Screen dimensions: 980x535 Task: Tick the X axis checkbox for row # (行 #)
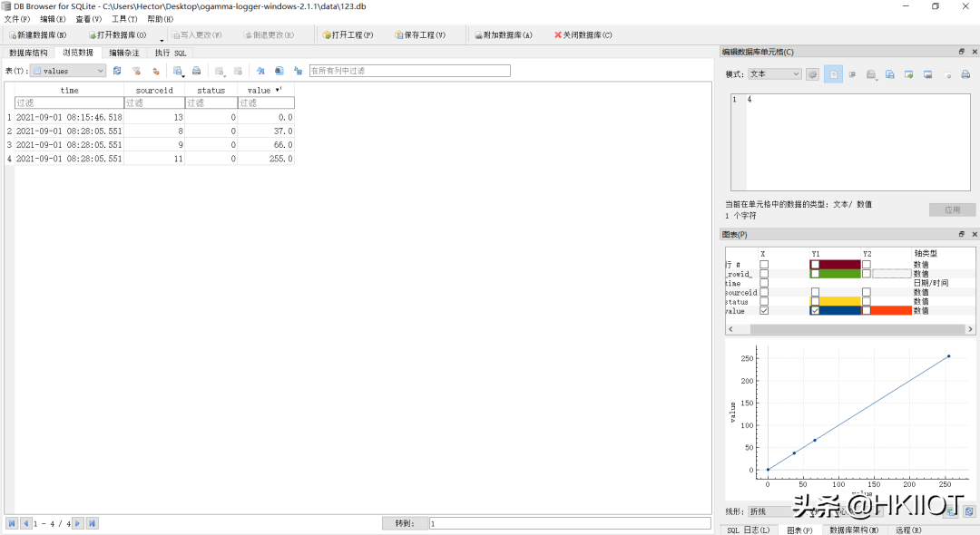point(764,265)
